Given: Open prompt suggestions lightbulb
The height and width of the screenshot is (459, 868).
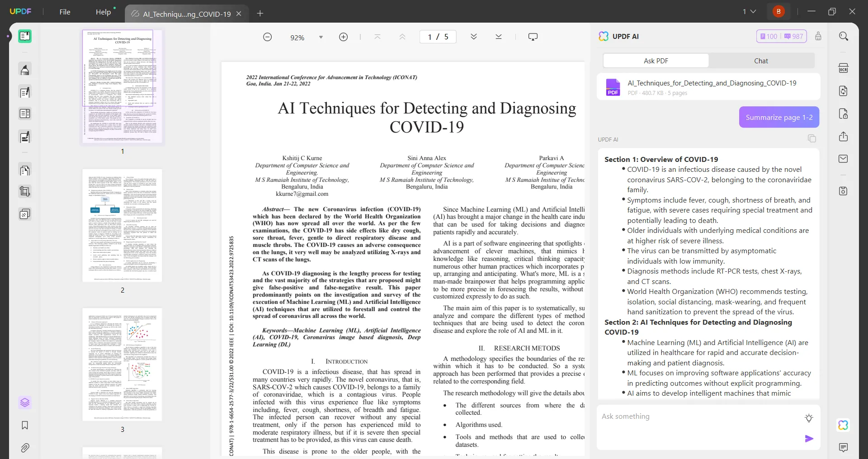Looking at the screenshot, I should (809, 418).
